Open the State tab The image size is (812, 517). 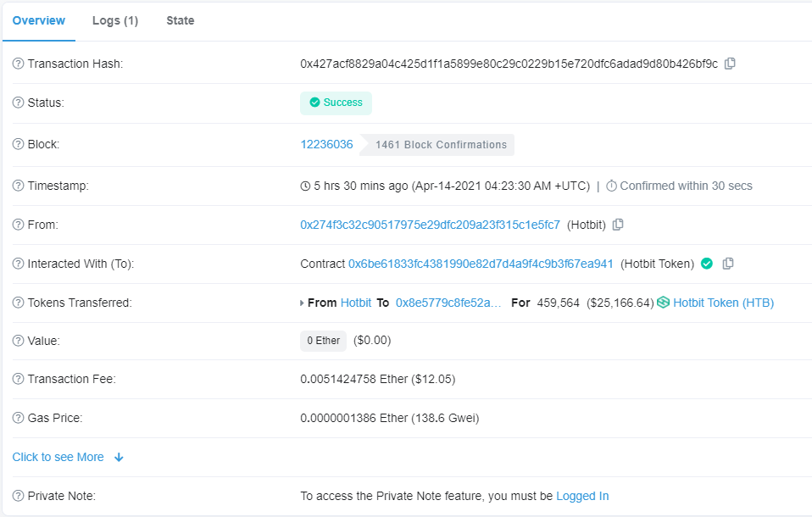click(x=180, y=20)
